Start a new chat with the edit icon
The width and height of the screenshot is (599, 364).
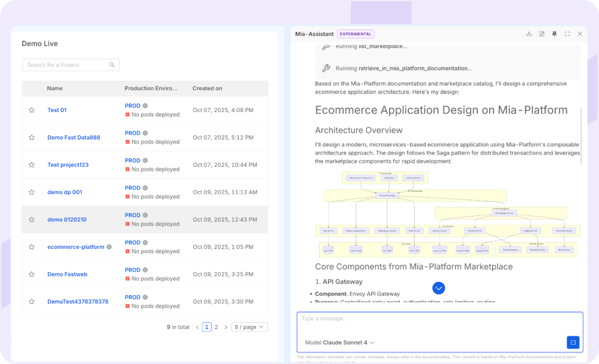[x=541, y=33]
